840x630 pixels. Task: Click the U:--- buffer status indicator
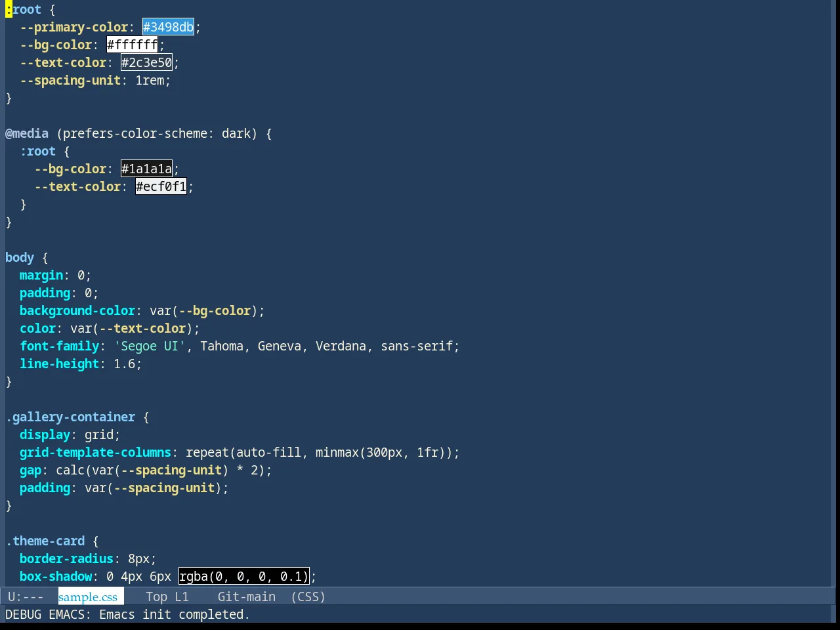26,597
